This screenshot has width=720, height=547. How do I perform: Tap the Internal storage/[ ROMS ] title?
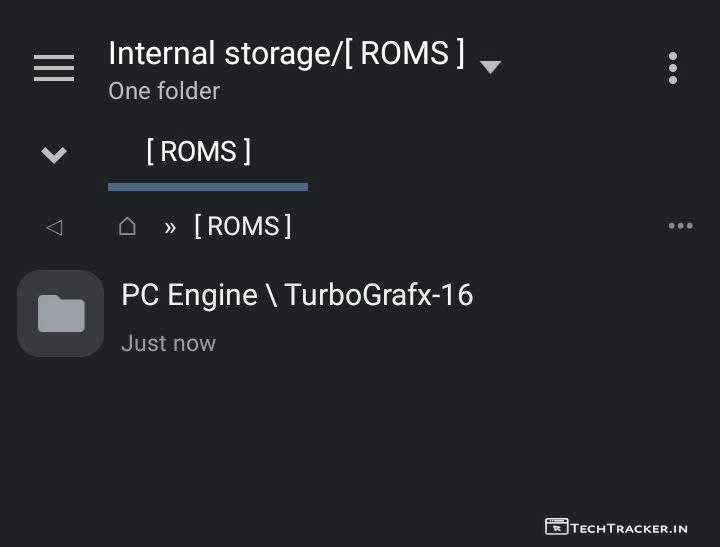pyautogui.click(x=286, y=53)
